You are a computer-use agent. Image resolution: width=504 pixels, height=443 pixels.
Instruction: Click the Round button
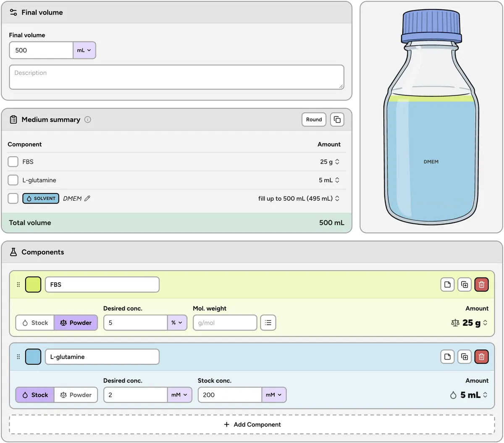314,120
